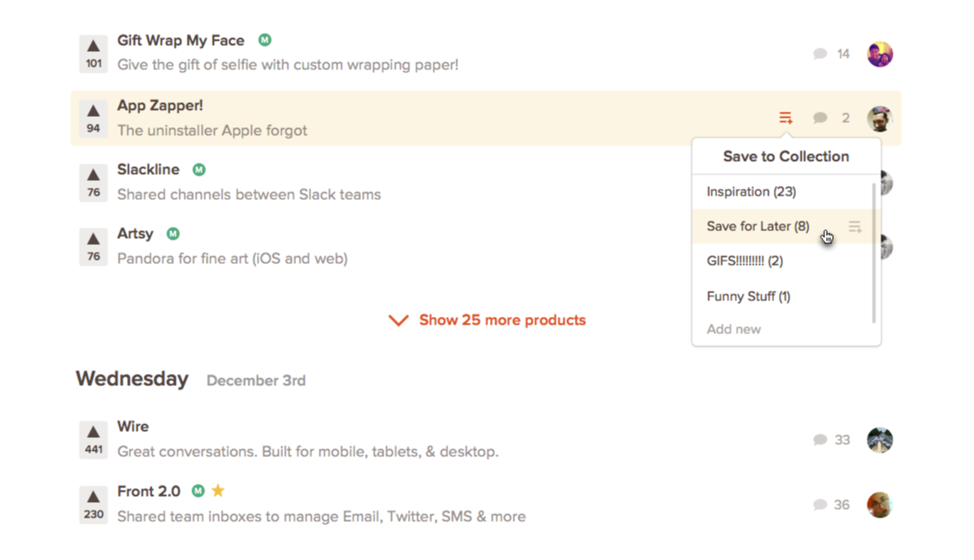Upvote the Wire product

[x=94, y=440]
